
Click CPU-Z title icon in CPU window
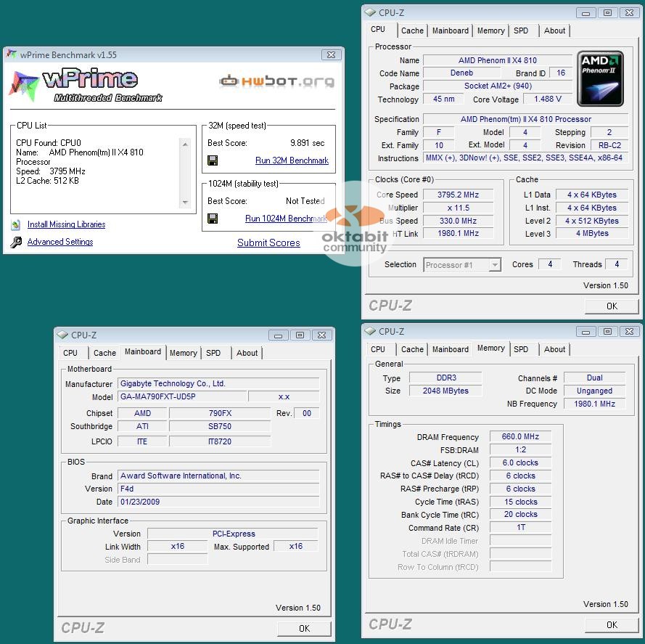pos(370,12)
